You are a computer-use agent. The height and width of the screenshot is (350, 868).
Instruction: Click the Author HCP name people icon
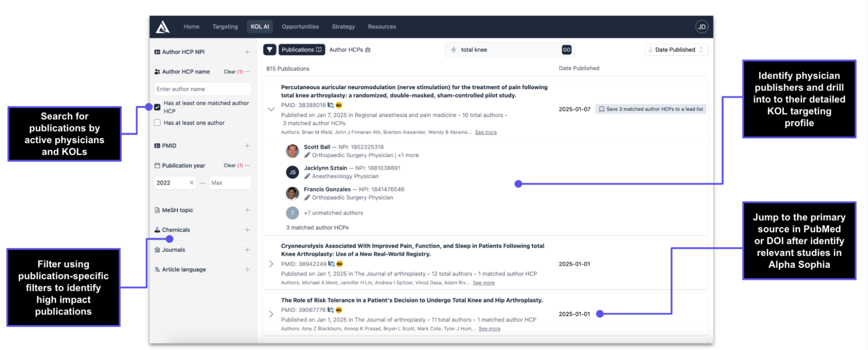pos(157,72)
